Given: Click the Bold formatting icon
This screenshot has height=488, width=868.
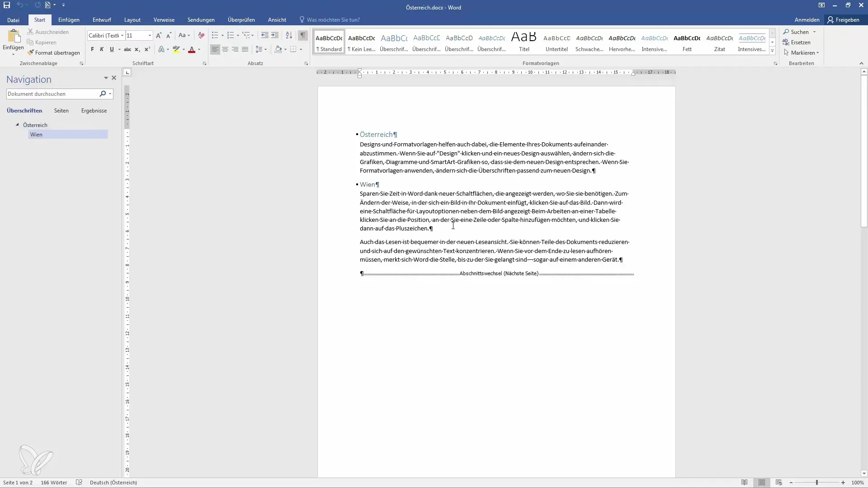Looking at the screenshot, I should coord(92,49).
